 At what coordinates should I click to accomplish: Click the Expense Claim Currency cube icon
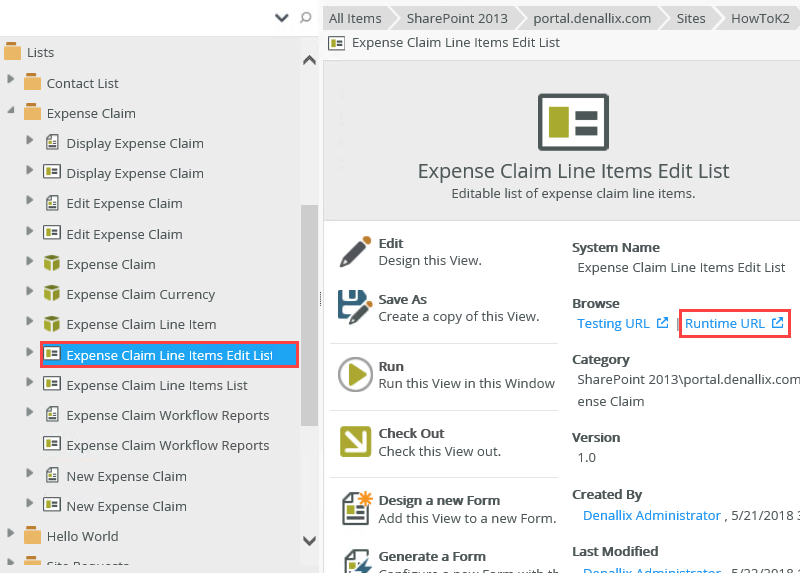click(x=53, y=294)
